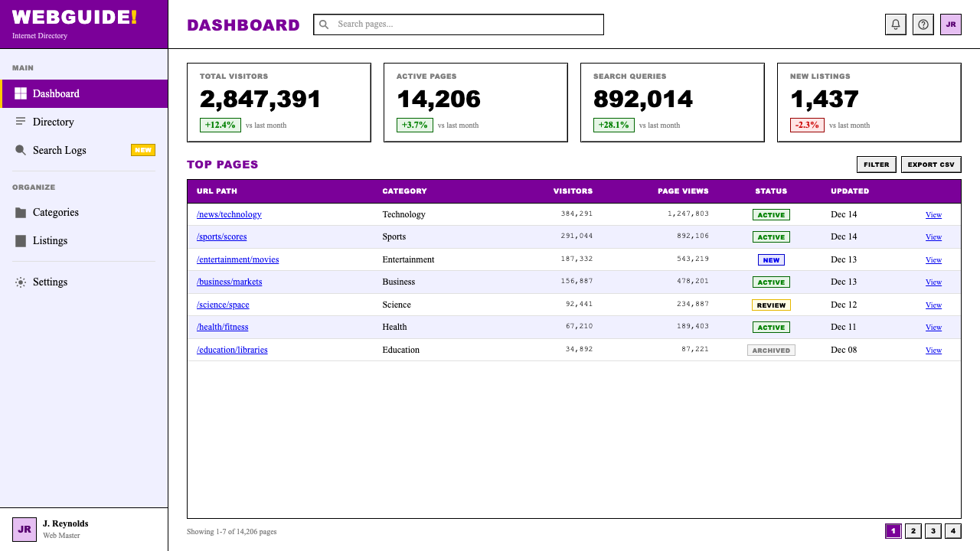This screenshot has height=551, width=980.
Task: Open the /news/technology link
Action: pos(229,214)
